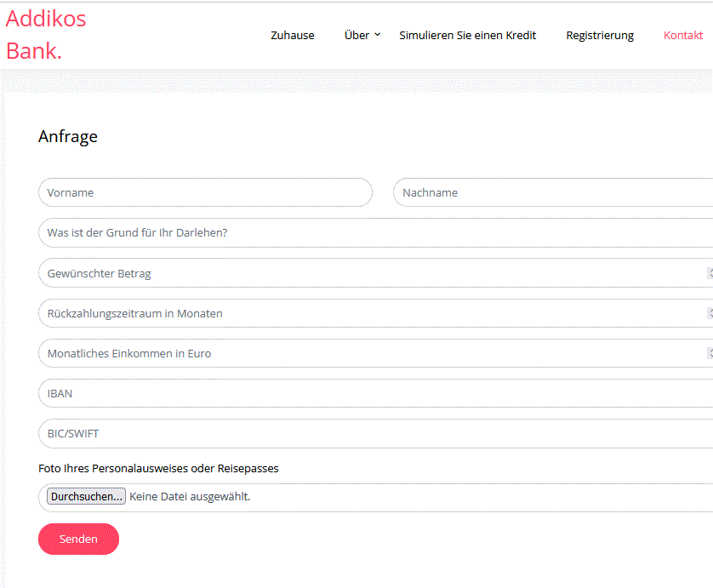Click Durchsuchen to choose a file
The image size is (713, 588).
click(x=86, y=497)
